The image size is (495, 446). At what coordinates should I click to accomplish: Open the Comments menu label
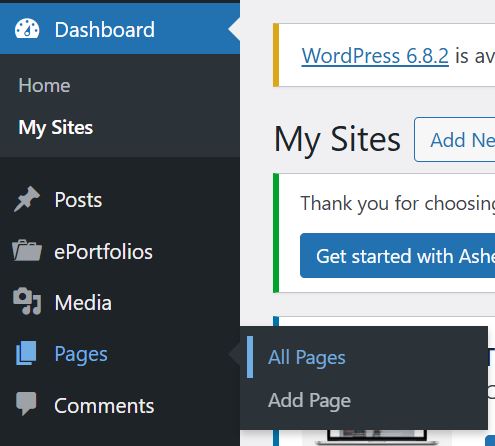point(104,406)
